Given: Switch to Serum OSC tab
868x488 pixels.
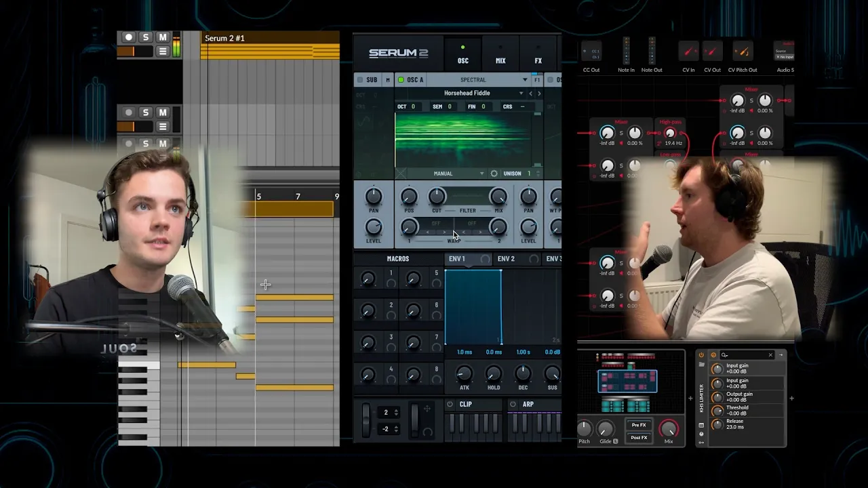Looking at the screenshot, I should (463, 54).
